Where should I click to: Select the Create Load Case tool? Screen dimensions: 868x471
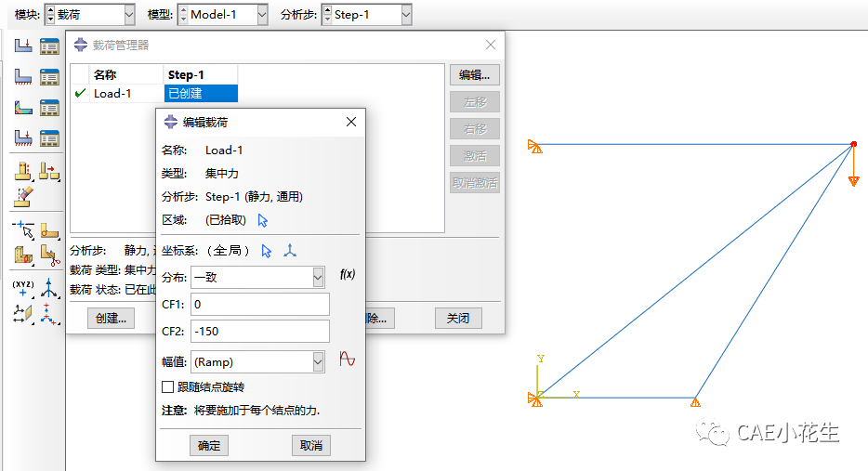[x=22, y=137]
